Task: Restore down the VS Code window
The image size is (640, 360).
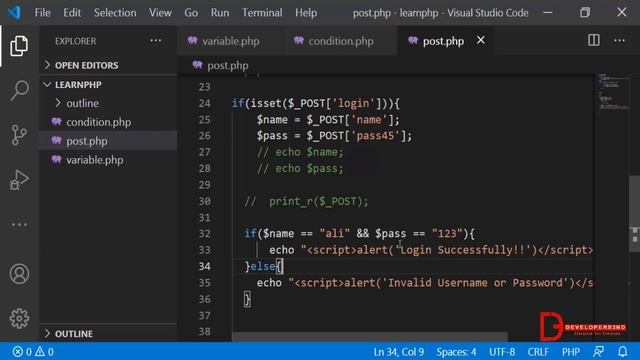Action: click(x=584, y=13)
